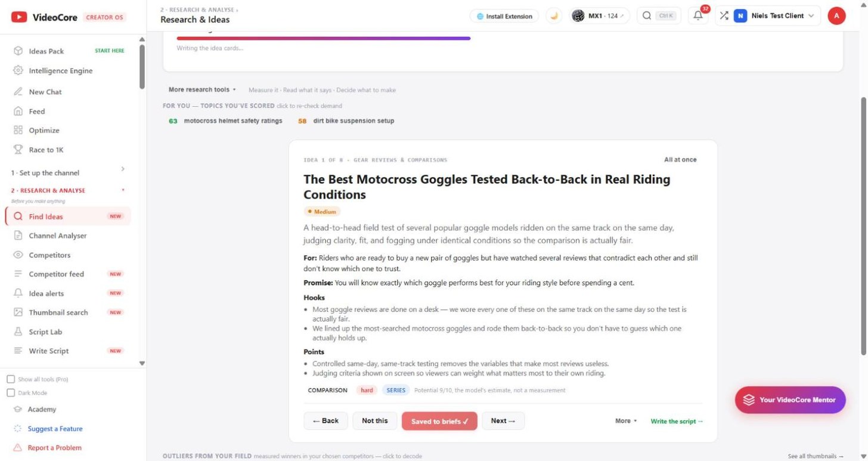Click the idea generation progress bar
This screenshot has height=461, width=868.
click(324, 38)
